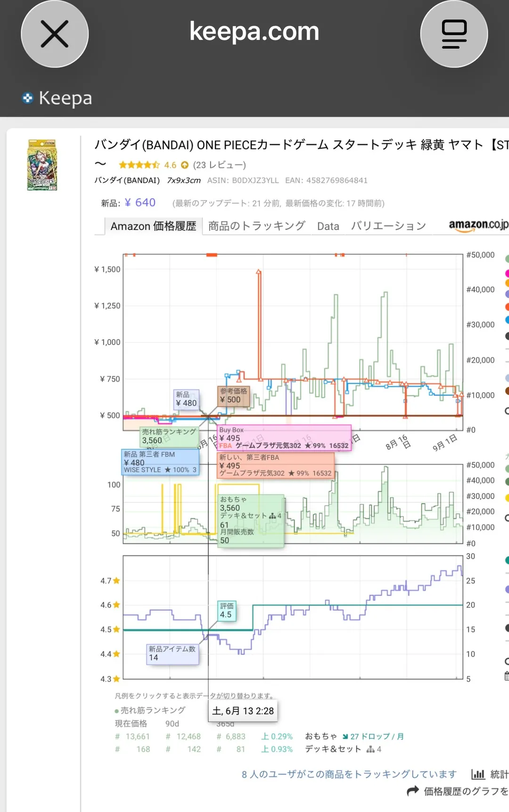Click the 4.3 star axis icon
Image resolution: width=509 pixels, height=812 pixels.
point(116,679)
